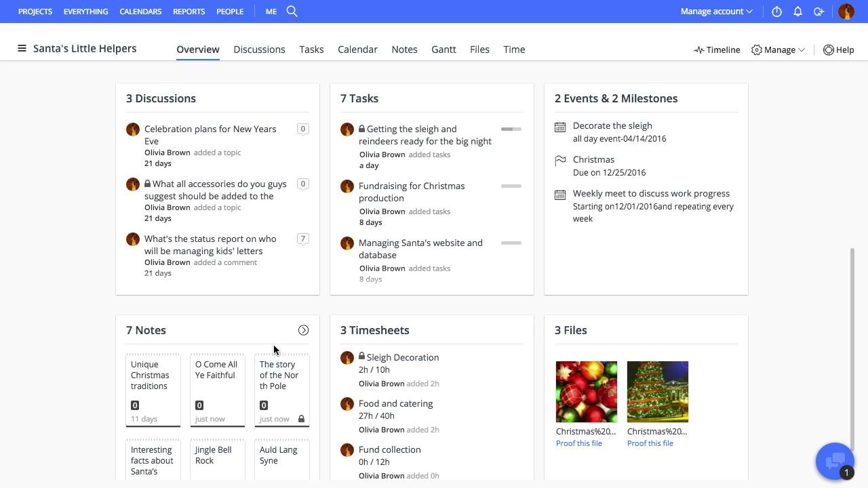Open the user profile avatar
Image resolution: width=868 pixels, height=488 pixels.
coord(846,12)
